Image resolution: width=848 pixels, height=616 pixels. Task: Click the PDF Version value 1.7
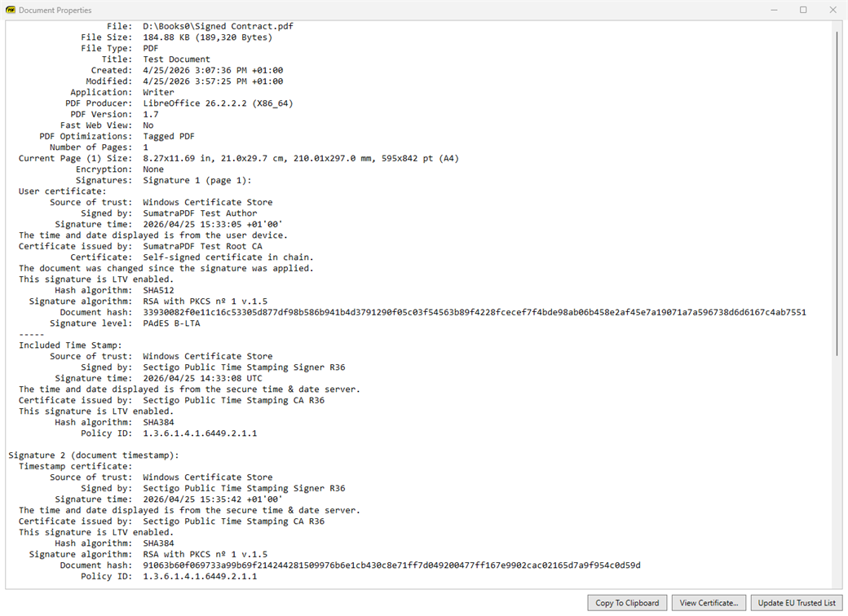pos(151,114)
